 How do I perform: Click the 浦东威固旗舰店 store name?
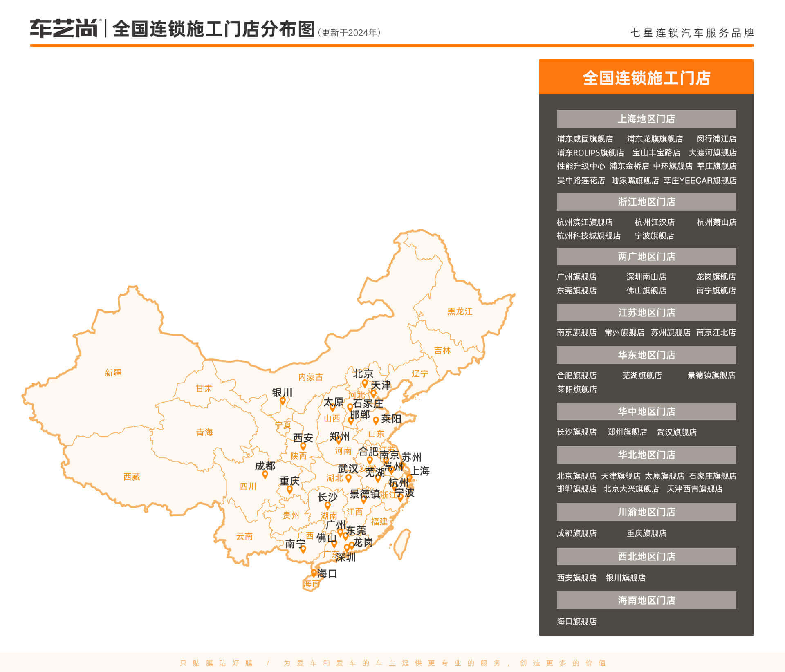pyautogui.click(x=585, y=139)
